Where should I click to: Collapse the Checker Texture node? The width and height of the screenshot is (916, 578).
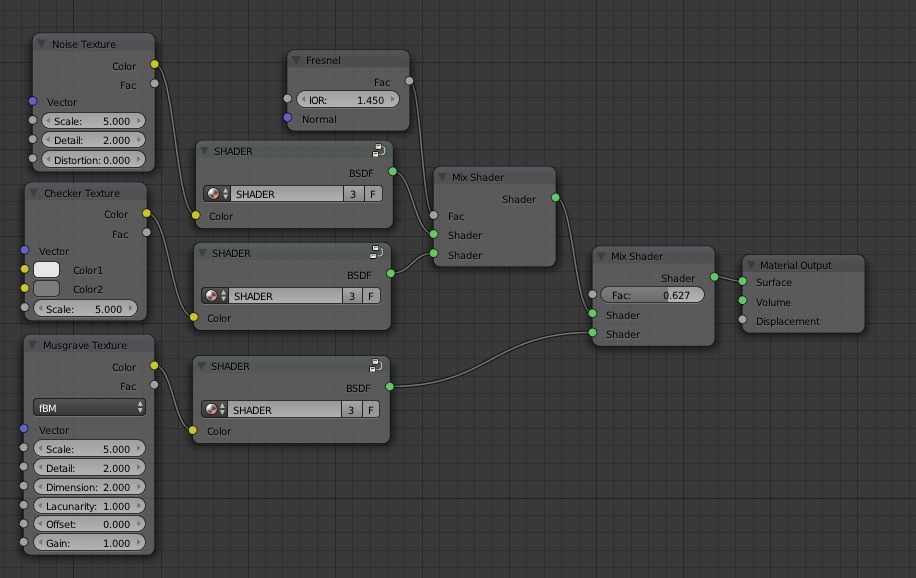[x=33, y=193]
